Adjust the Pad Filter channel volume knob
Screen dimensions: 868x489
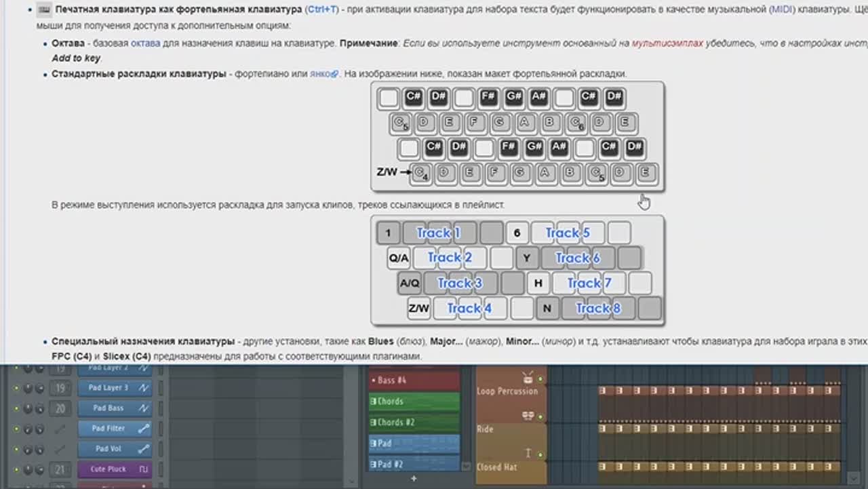tap(28, 429)
